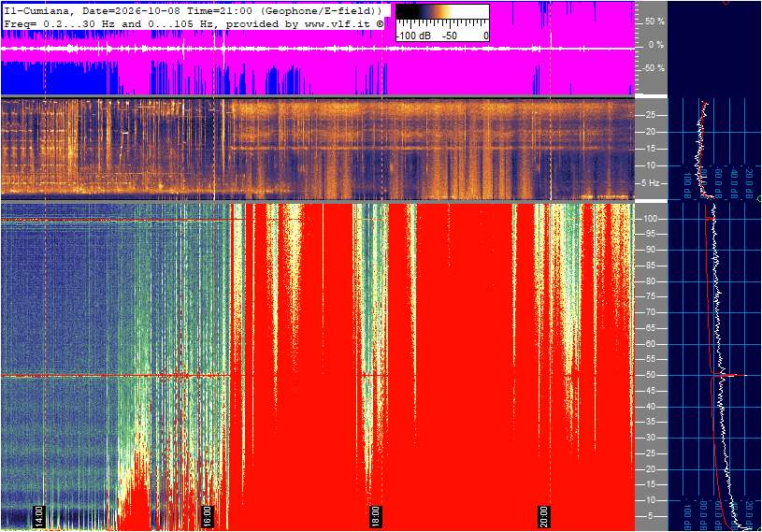This screenshot has width=762, height=532.
Task: Click the 80 label on E-field axis
Action: coord(650,281)
